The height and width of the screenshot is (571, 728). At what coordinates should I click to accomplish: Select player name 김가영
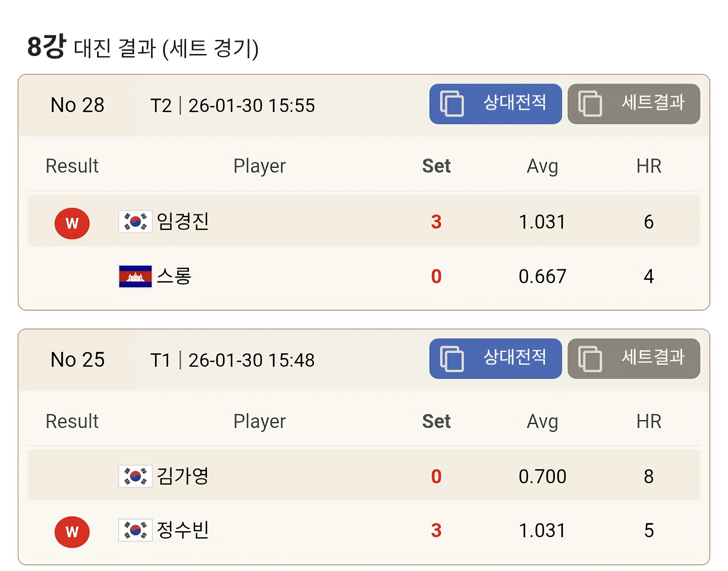(182, 476)
